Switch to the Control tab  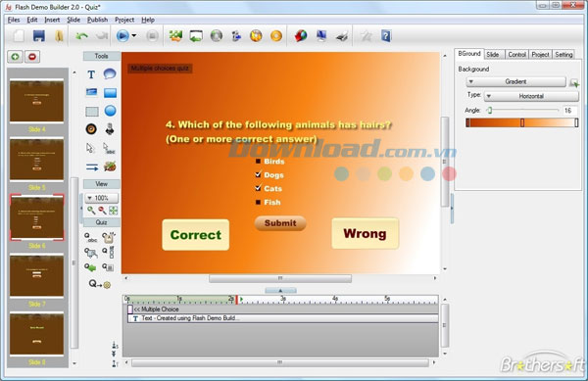tap(516, 55)
